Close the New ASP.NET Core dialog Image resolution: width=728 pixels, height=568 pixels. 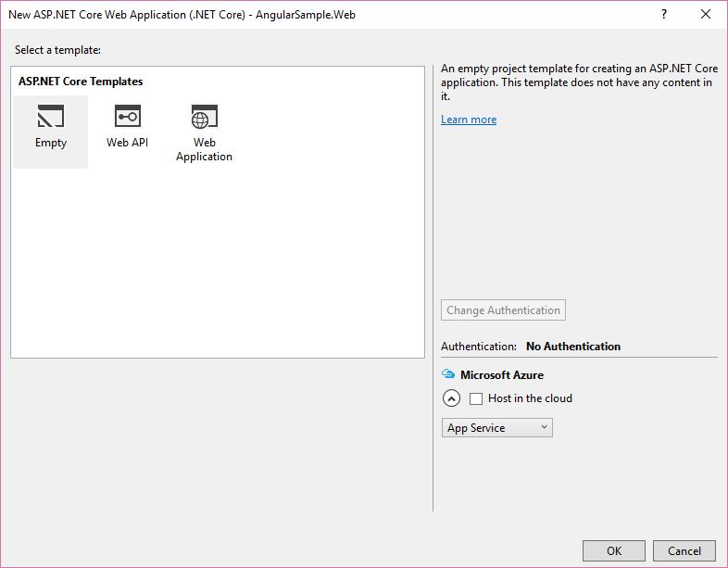[x=706, y=15]
